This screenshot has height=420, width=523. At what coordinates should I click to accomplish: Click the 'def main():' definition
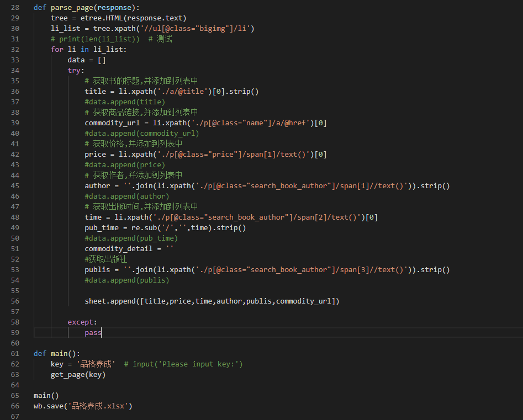coord(57,354)
